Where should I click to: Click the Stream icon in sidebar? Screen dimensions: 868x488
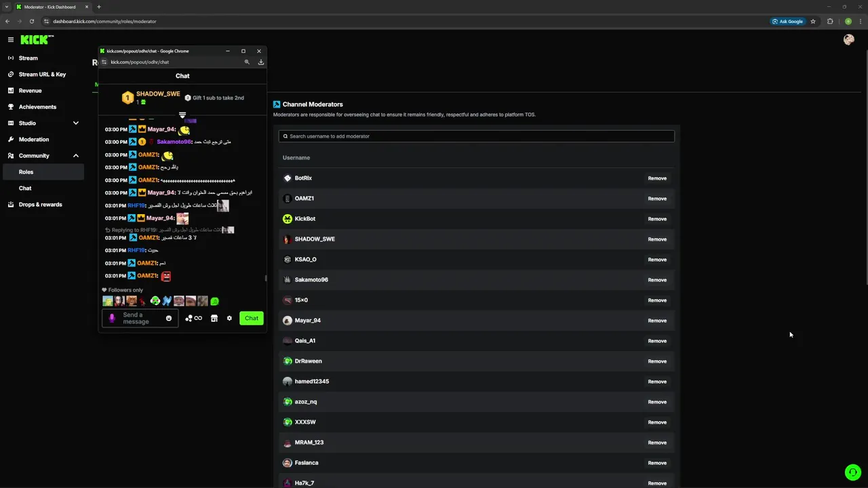[x=11, y=58]
